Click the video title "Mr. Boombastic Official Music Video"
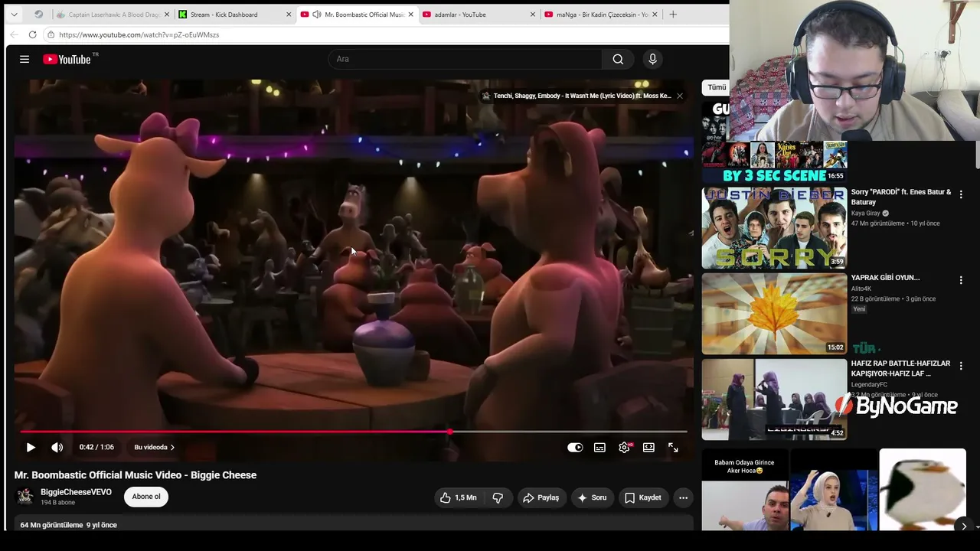Viewport: 980px width, 551px height. 136,475
